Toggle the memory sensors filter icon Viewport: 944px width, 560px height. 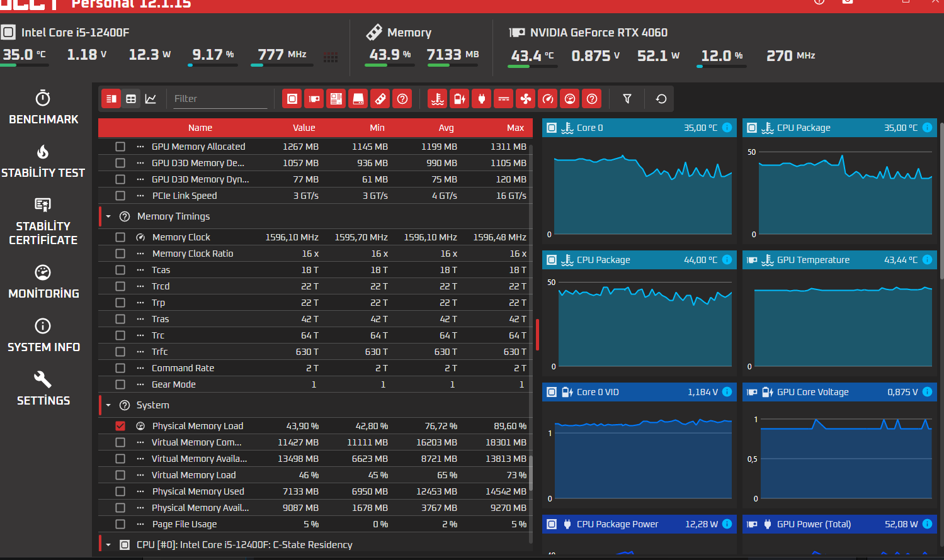pyautogui.click(x=380, y=99)
